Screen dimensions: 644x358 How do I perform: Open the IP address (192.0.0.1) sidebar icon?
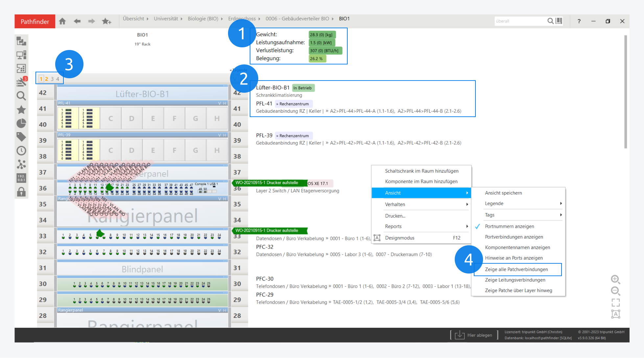[21, 178]
